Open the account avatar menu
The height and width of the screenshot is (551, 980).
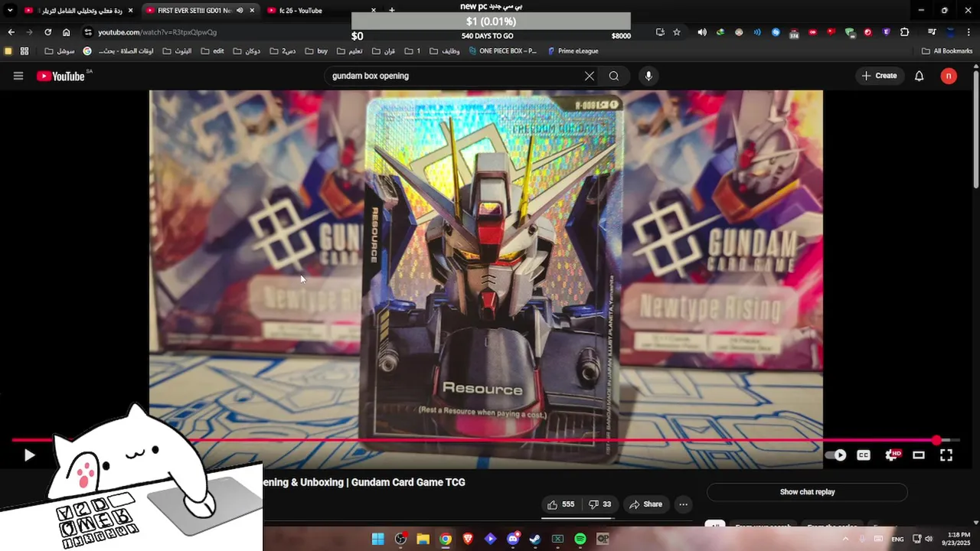pyautogui.click(x=949, y=76)
